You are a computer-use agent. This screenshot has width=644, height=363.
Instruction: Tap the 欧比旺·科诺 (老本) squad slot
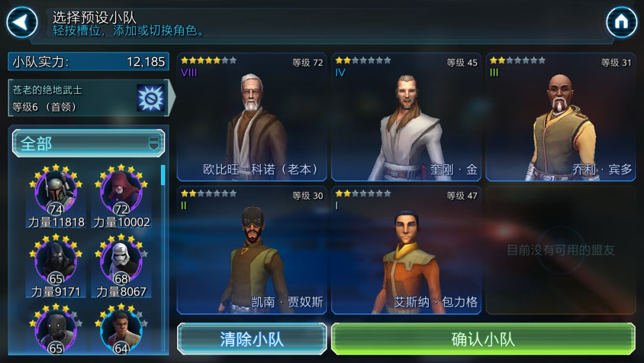252,117
